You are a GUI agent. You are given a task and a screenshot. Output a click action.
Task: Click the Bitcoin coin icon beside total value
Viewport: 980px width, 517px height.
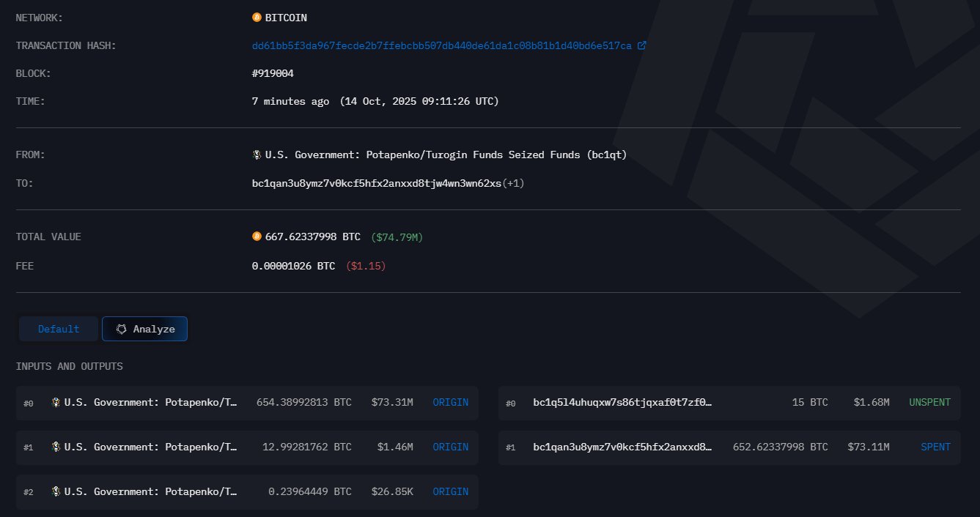257,236
